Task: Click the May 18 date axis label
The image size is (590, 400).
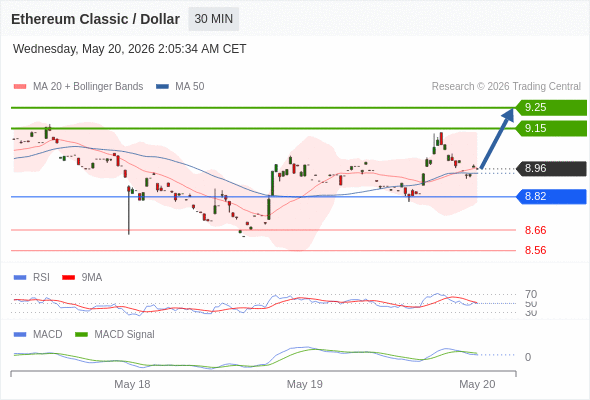Action: tap(132, 384)
